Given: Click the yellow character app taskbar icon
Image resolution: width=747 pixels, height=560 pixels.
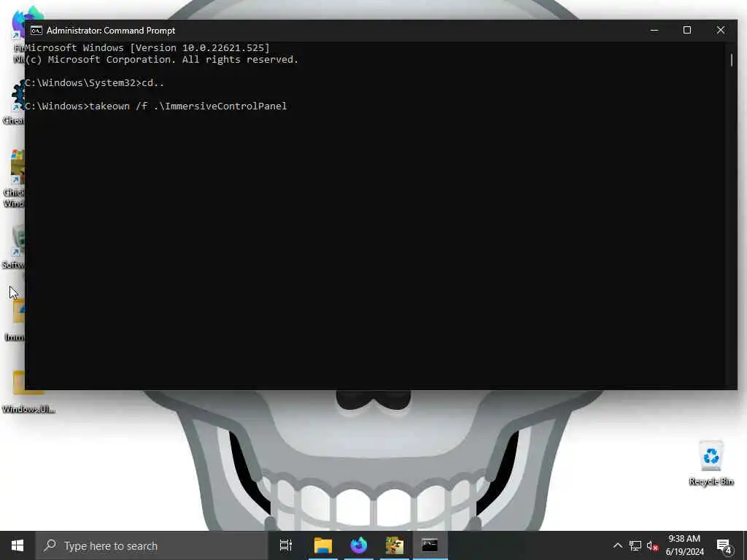Looking at the screenshot, I should click(x=395, y=545).
